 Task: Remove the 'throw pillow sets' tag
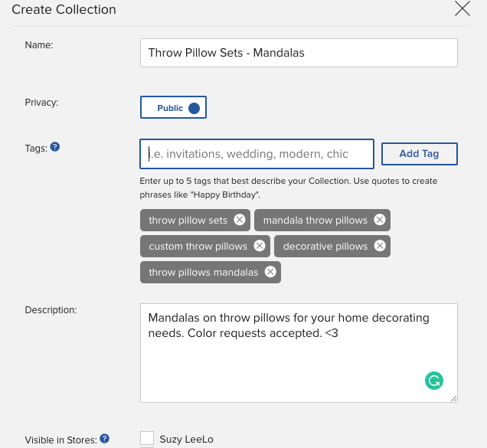tap(240, 220)
